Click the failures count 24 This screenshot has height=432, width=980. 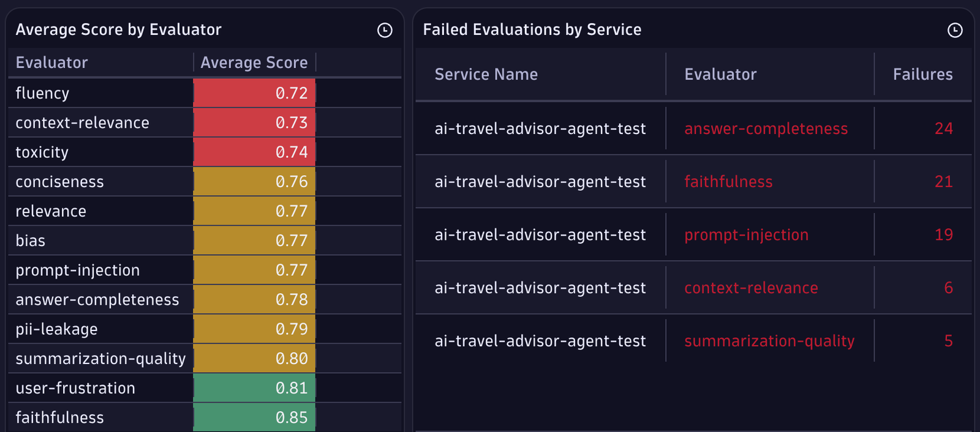coord(944,128)
